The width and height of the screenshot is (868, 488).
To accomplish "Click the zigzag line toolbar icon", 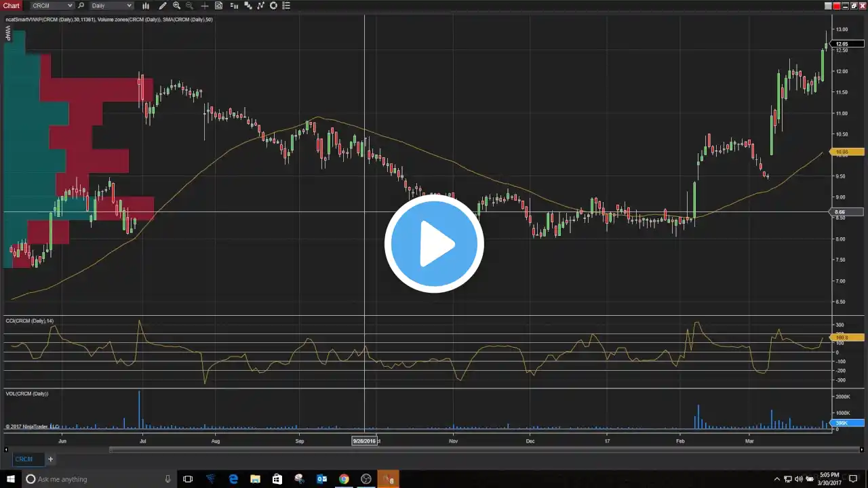I will click(x=260, y=5).
